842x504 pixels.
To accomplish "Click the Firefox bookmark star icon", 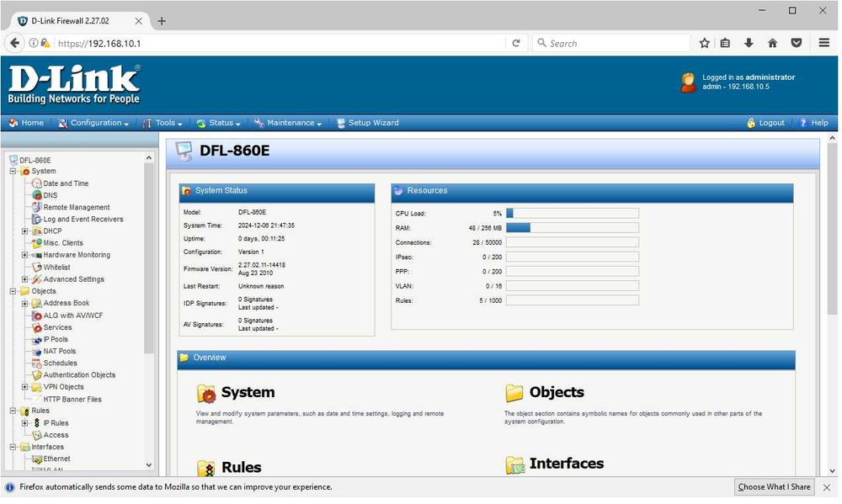I will tap(705, 44).
